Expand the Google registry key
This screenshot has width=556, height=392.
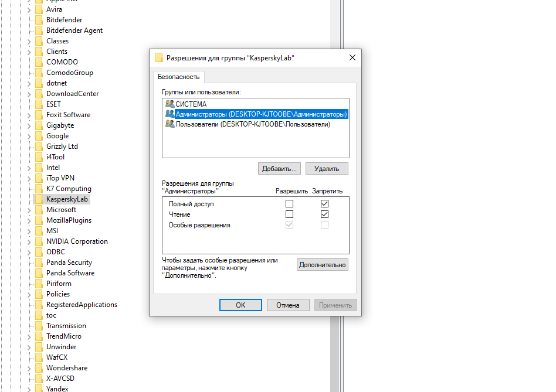click(x=29, y=137)
